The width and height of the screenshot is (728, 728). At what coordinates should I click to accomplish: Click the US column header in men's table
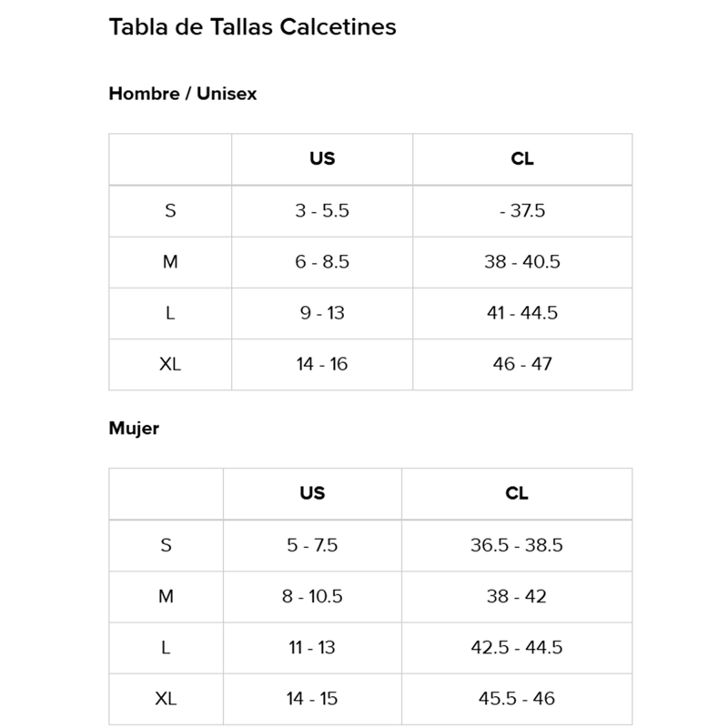tap(322, 159)
